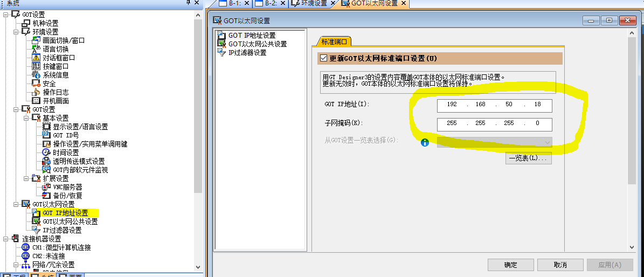This screenshot has width=644, height=277.
Task: Click the 显示设置/语言设置 icon
Action: coord(46,127)
